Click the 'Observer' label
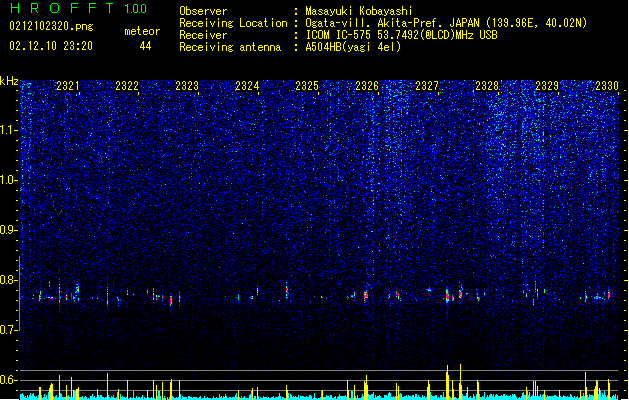This screenshot has height=400, width=629. click(x=203, y=11)
